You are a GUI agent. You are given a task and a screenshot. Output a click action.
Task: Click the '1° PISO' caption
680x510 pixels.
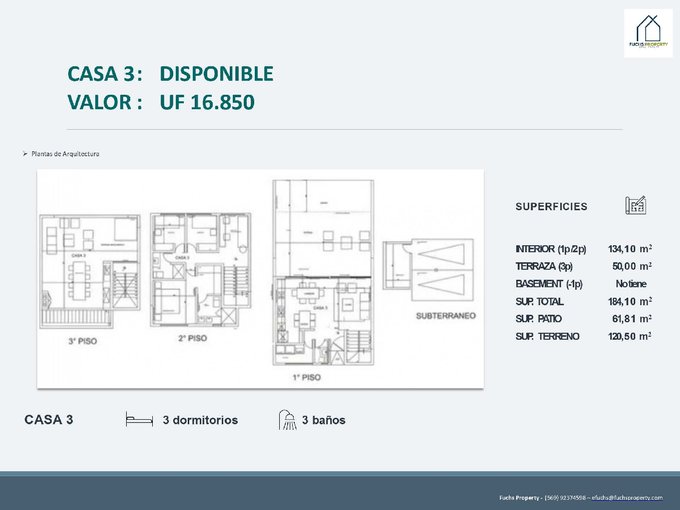point(307,377)
